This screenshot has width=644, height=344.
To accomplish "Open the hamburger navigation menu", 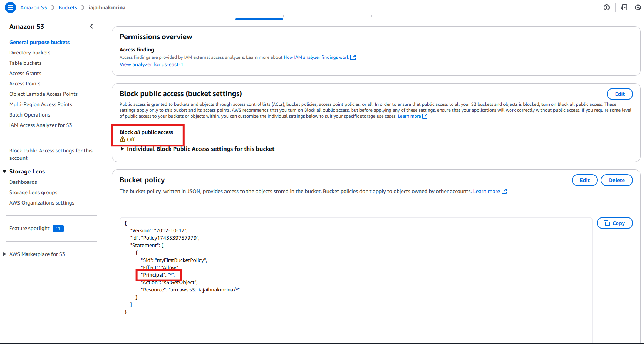I will coord(10,7).
